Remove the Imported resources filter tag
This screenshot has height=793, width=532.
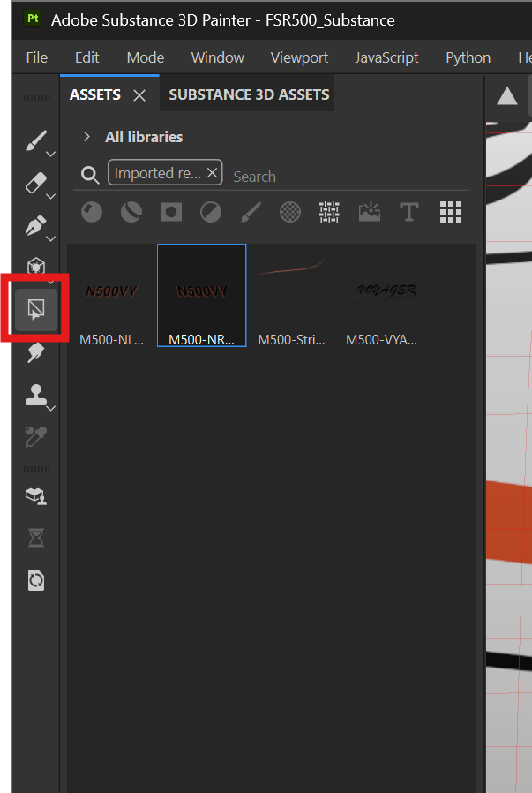coord(213,173)
